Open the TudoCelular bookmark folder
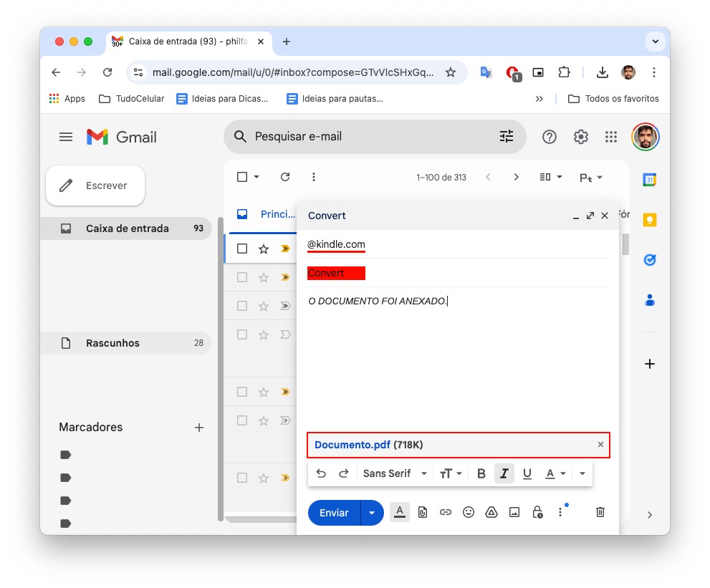 (x=132, y=99)
